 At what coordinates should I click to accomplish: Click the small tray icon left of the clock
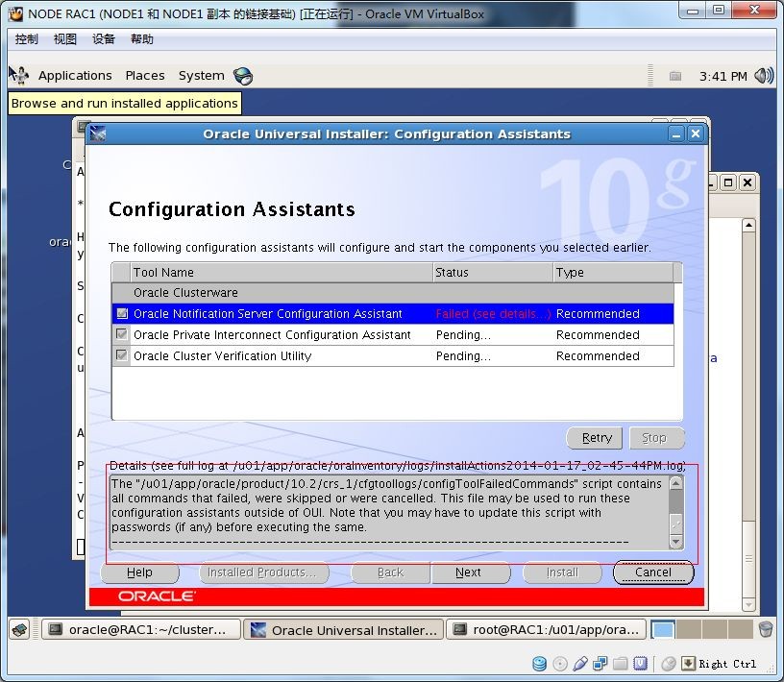click(675, 76)
